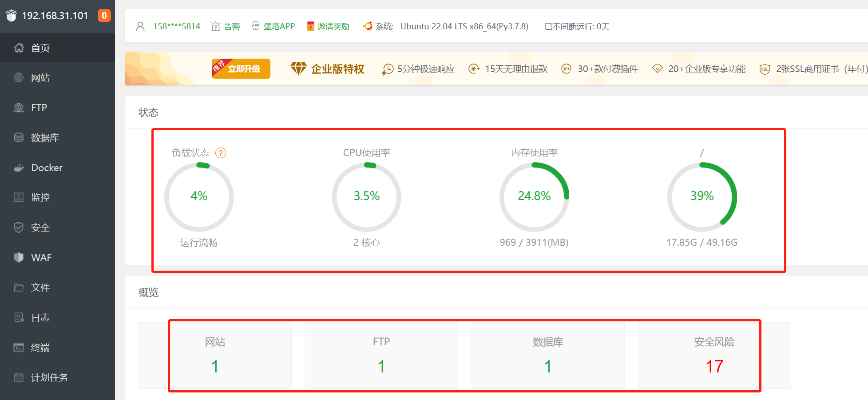Screen dimensions: 868x400
Task: Click the 负载状态 4% gauge
Action: pyautogui.click(x=199, y=197)
